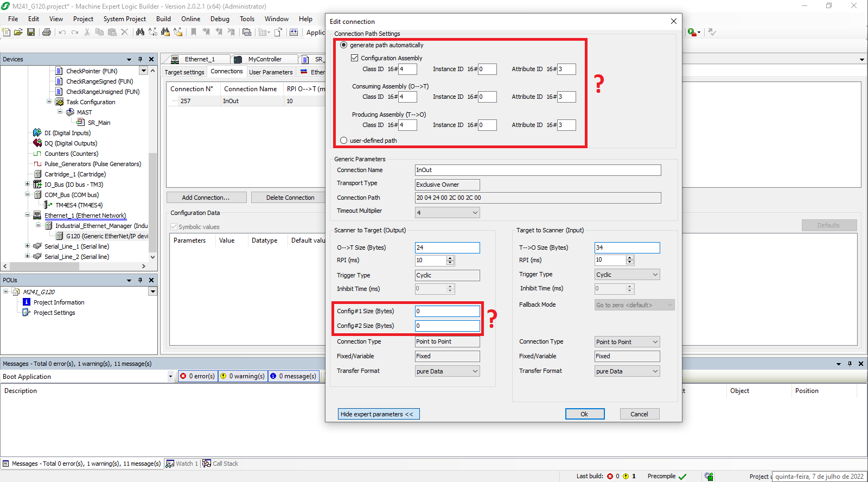Viewport: 868px width, 482px height.
Task: Select DI (Digital Inputs) node icon
Action: (x=37, y=133)
